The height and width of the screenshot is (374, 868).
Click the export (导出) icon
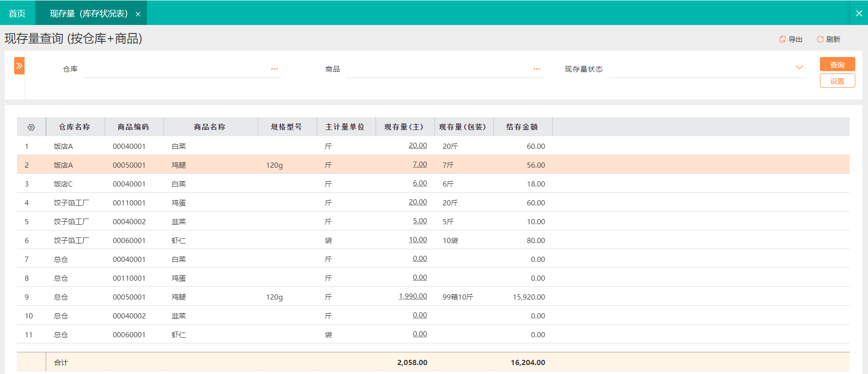pyautogui.click(x=782, y=40)
